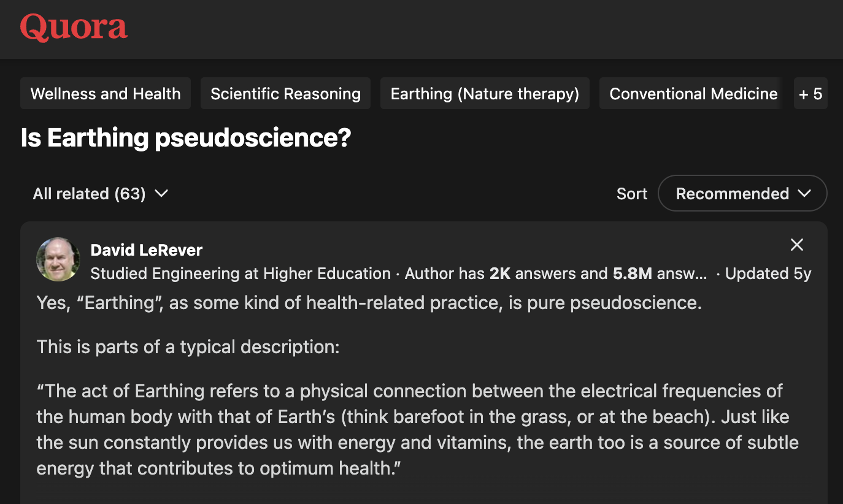Open David LeRever's profile photo

(58, 259)
